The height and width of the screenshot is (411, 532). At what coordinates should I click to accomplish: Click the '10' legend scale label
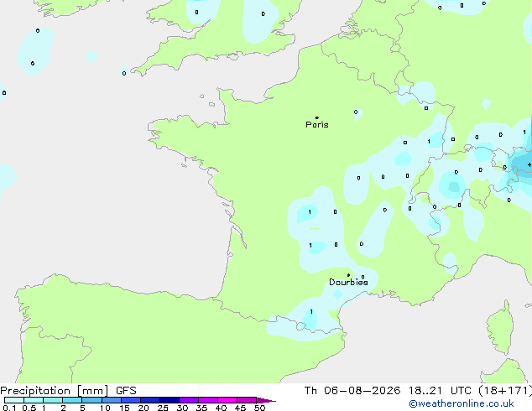pos(105,408)
